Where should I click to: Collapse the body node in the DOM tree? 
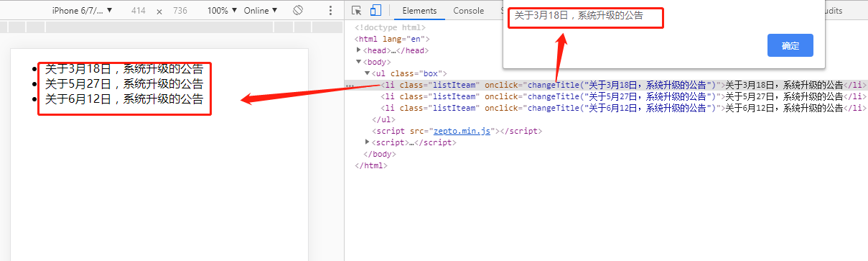pos(359,62)
